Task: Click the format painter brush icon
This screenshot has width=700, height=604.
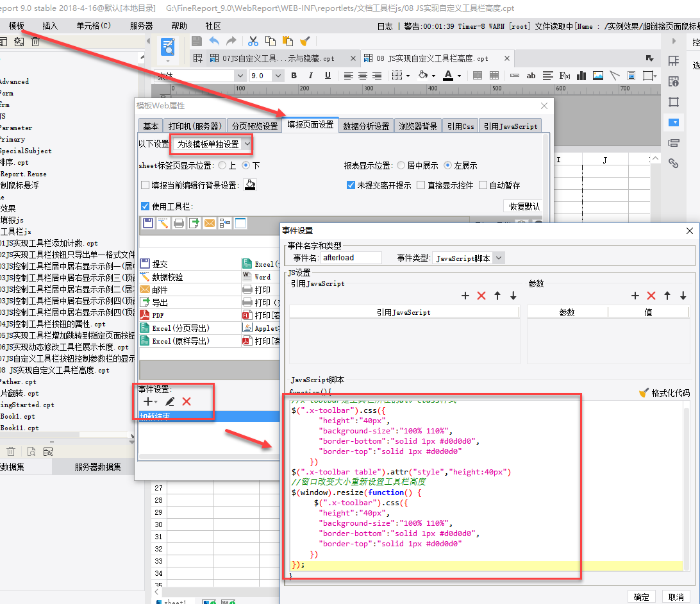Action: tap(305, 41)
